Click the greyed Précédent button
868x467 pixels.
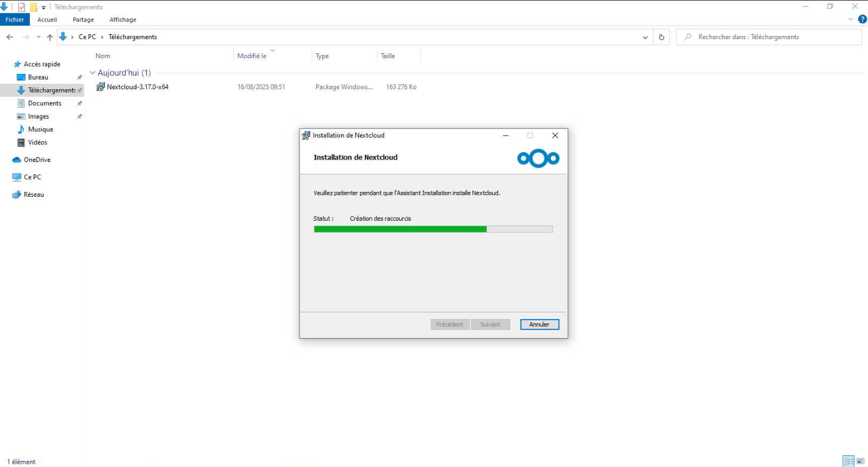[450, 325]
